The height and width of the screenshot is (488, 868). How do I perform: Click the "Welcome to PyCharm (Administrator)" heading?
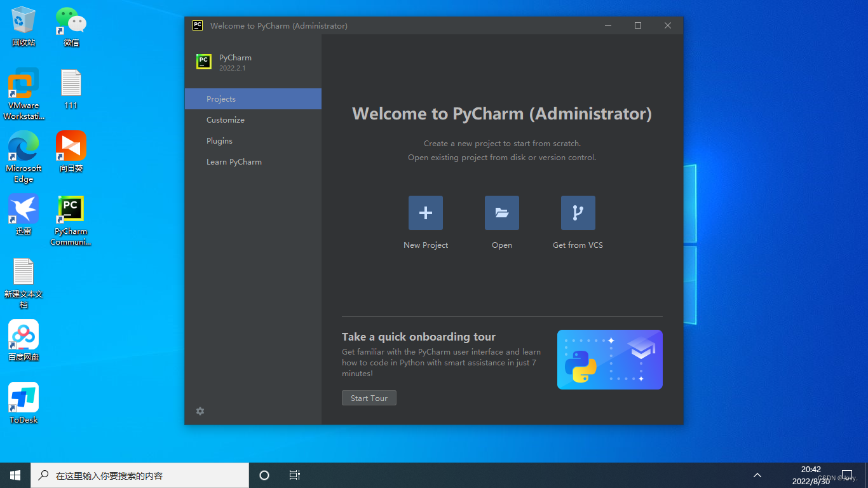(x=502, y=114)
